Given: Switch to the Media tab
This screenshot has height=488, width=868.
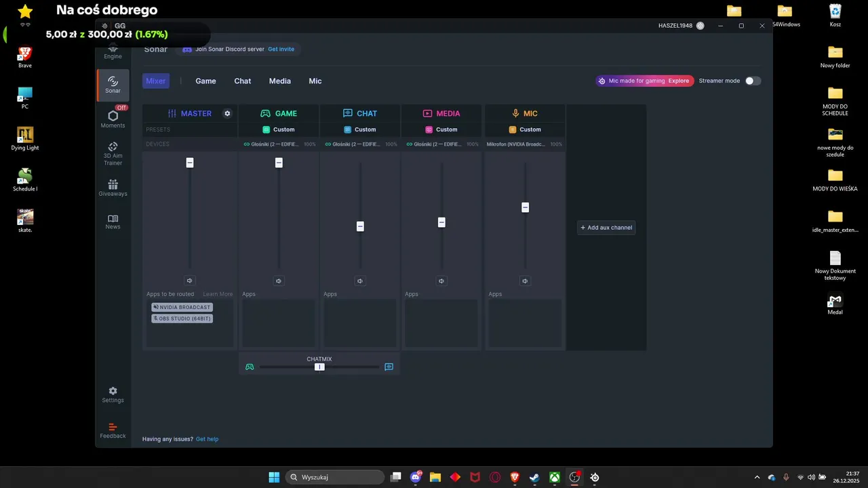Looking at the screenshot, I should click(279, 81).
